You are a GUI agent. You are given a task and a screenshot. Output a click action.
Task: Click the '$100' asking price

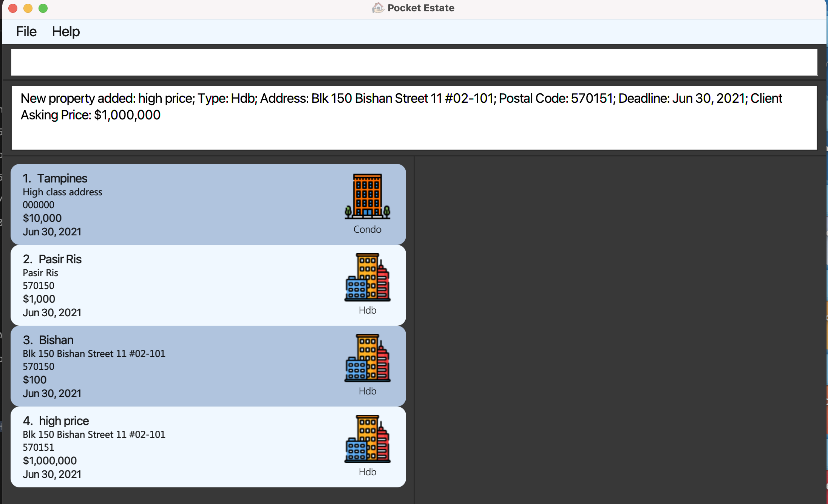click(x=35, y=380)
